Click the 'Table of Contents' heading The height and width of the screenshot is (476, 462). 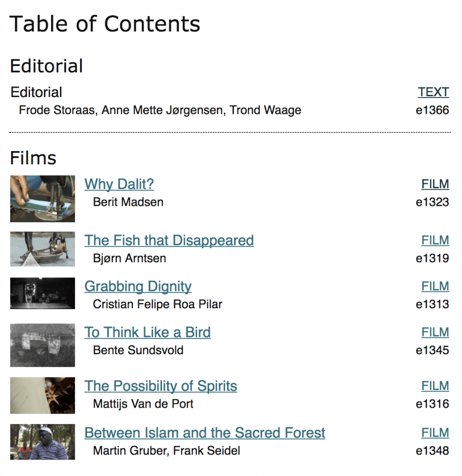(105, 24)
